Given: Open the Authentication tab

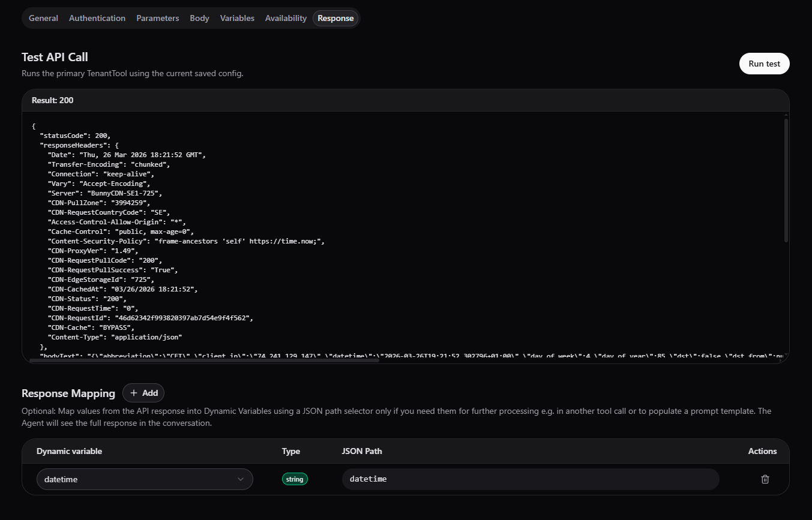Looking at the screenshot, I should [x=97, y=18].
